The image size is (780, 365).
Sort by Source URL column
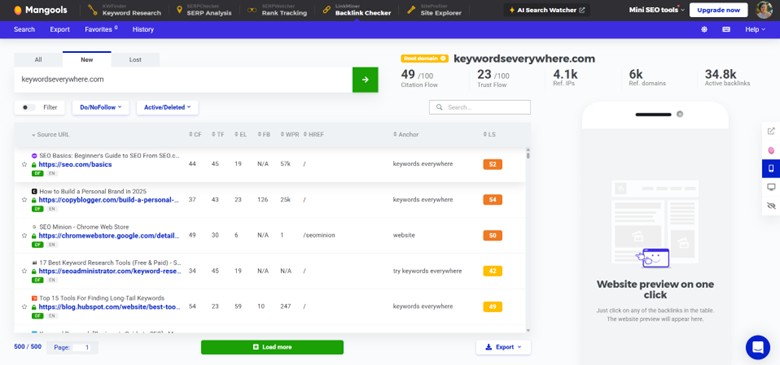pos(51,135)
